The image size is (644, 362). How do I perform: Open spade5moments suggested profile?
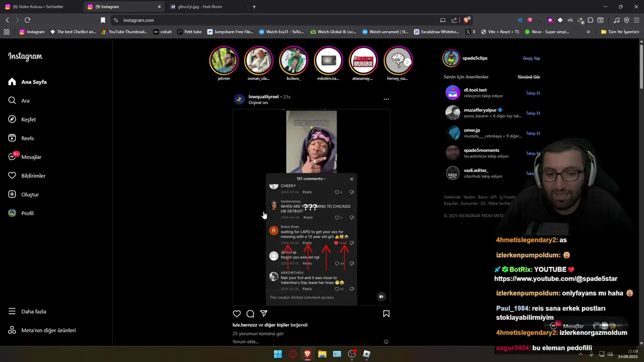tap(481, 150)
